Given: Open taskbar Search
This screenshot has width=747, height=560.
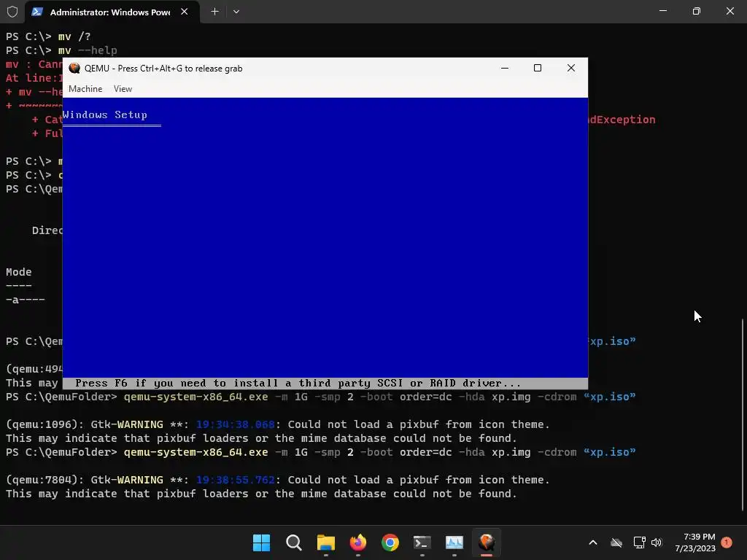Looking at the screenshot, I should 293,542.
